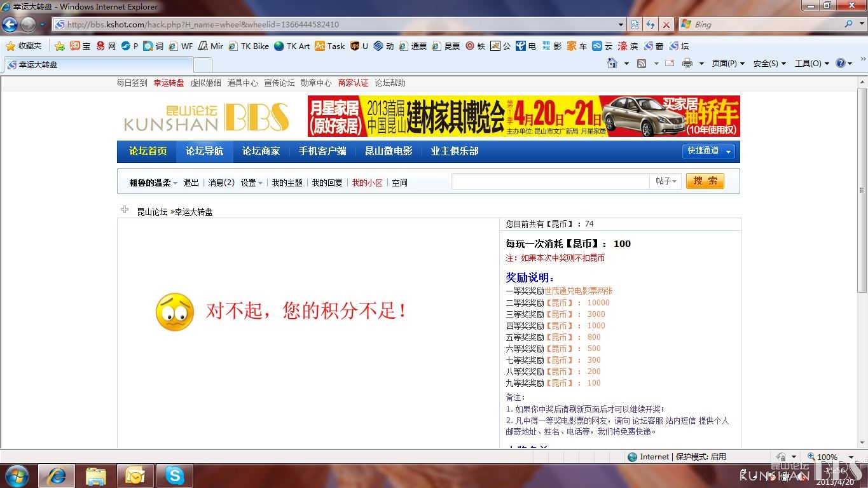Open 业主俱乐部 in nav bar
Viewport: 868px width, 488px height.
click(x=455, y=151)
